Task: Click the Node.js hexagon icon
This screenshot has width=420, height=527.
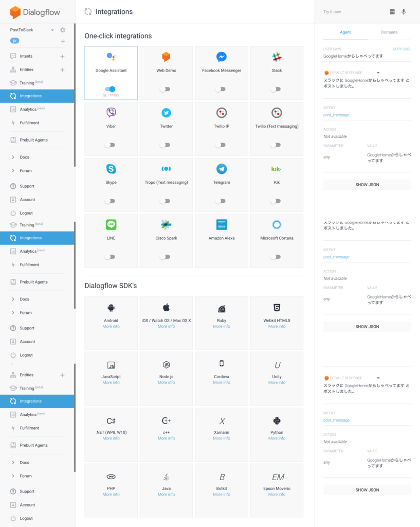Action: click(166, 365)
